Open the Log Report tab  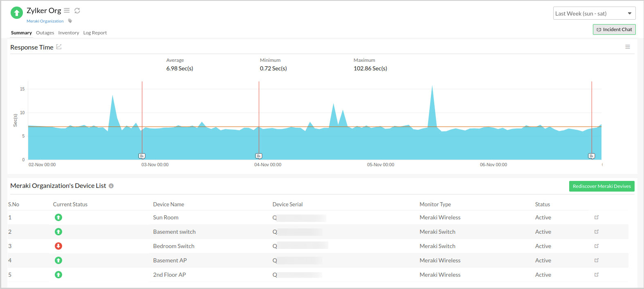(95, 33)
